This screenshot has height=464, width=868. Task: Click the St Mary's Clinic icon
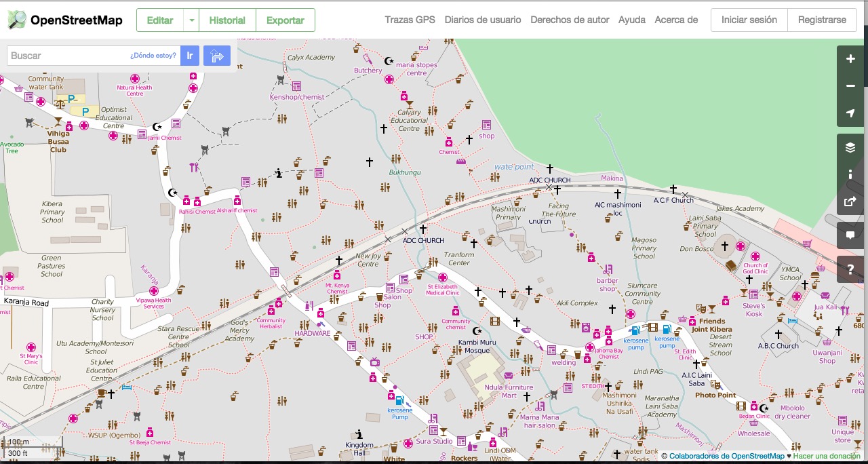click(x=31, y=347)
